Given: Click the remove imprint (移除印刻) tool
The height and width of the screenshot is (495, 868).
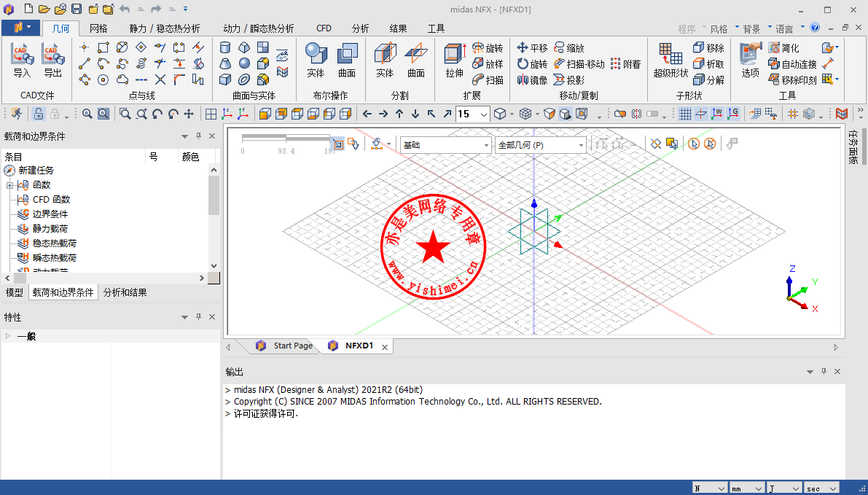Looking at the screenshot, I should (x=793, y=80).
